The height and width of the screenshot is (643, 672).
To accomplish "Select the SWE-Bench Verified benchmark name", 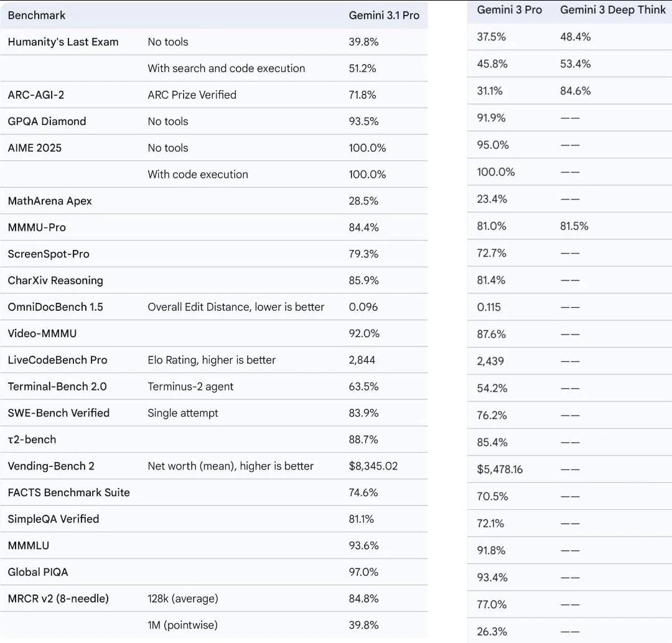I will 58,413.
